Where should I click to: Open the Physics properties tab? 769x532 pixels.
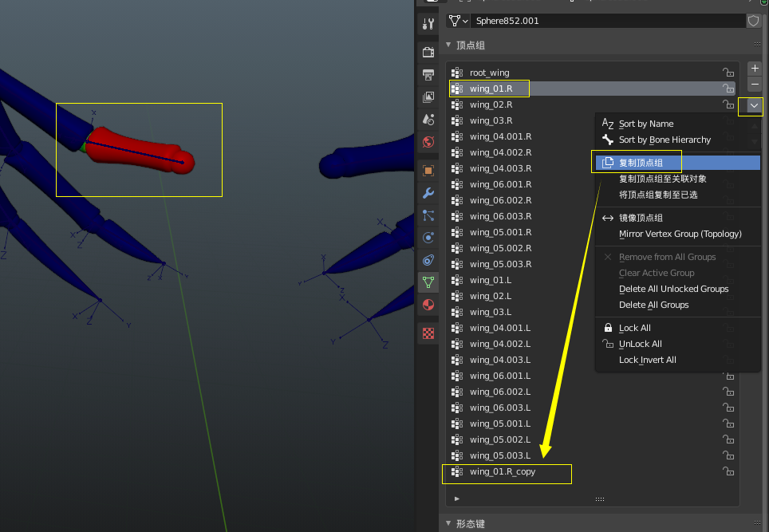tap(428, 238)
